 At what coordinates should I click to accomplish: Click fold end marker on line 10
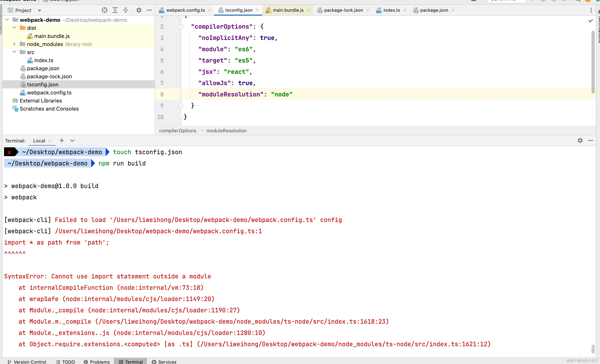(x=181, y=117)
